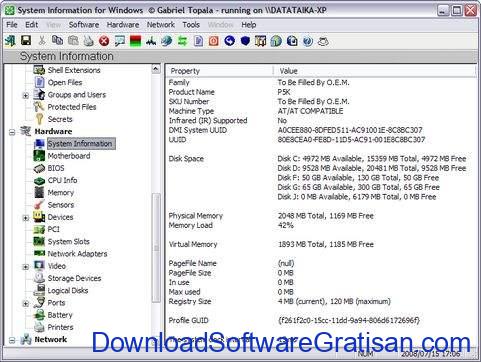481x362 pixels.
Task: Select Protected Files tree item
Action: point(72,107)
